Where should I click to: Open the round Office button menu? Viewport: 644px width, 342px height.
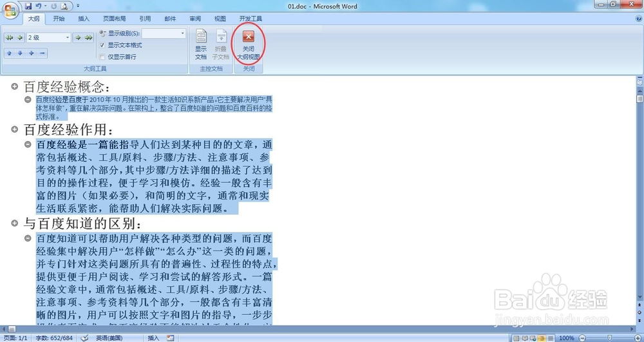click(11, 10)
